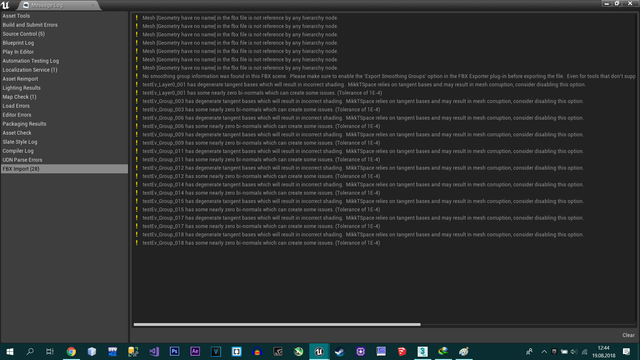The width and height of the screenshot is (640, 360).
Task: Show hidden system tray icons
Action: click(544, 351)
